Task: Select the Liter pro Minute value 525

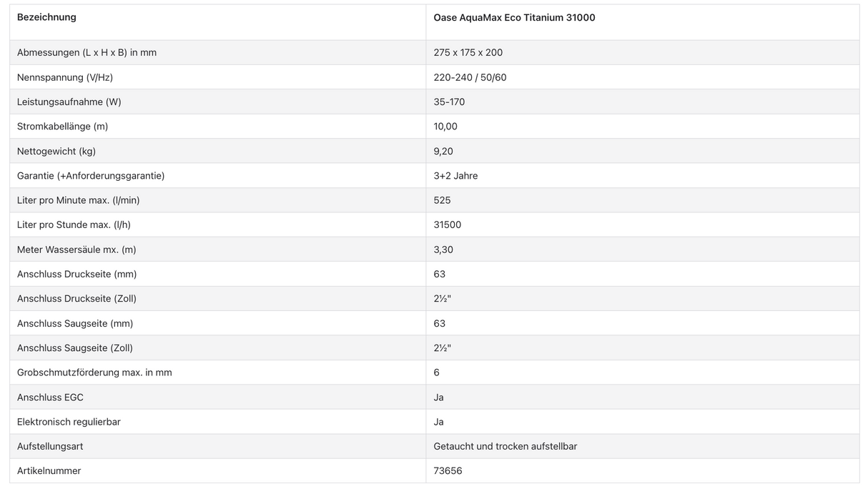Action: click(x=442, y=200)
